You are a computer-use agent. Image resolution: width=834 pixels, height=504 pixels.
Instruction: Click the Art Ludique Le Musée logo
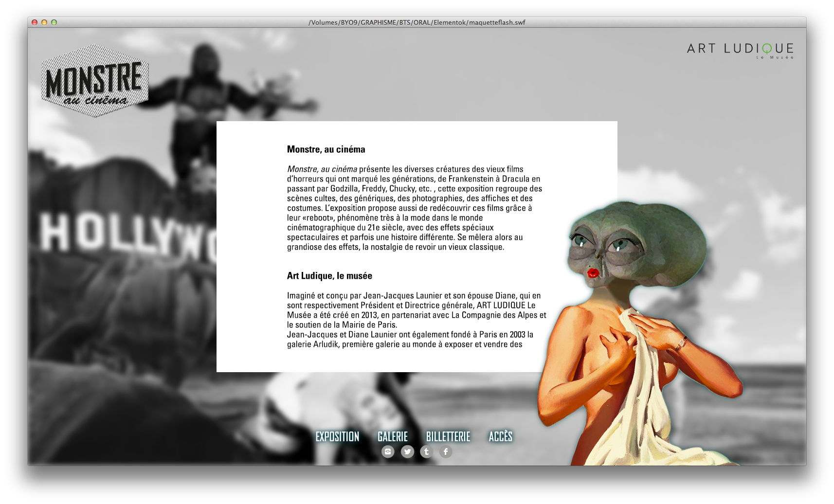coord(740,50)
